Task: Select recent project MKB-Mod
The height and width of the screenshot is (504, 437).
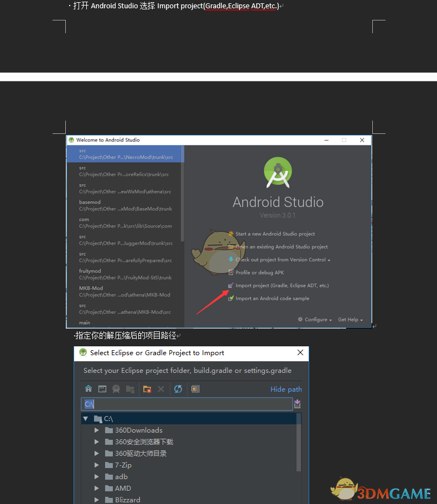Action: [124, 292]
